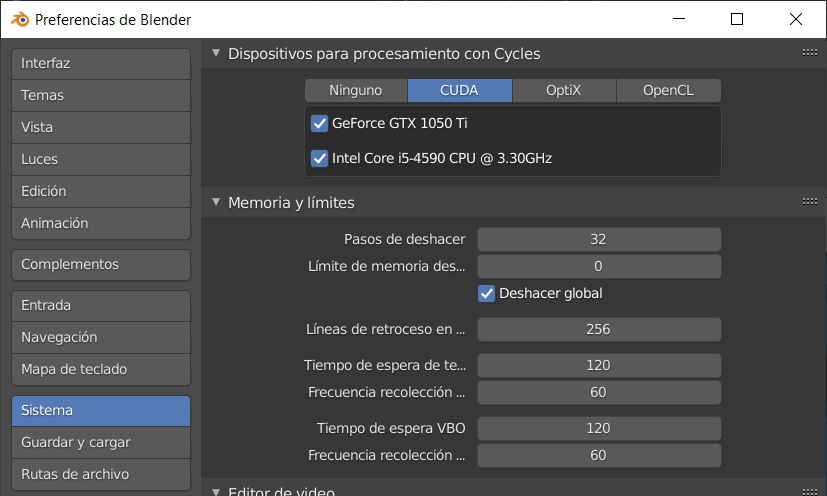Open the Interfaz preferences section

pyautogui.click(x=101, y=64)
